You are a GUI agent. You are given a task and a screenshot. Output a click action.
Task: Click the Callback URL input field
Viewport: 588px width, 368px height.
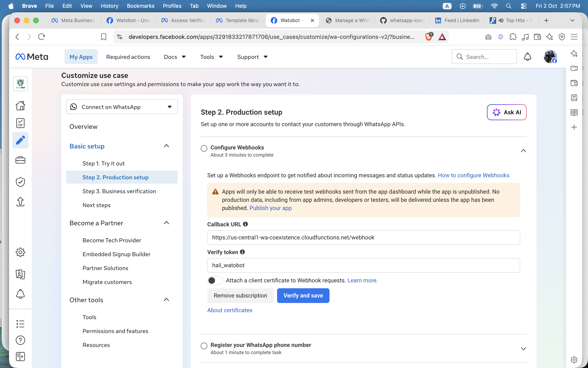pyautogui.click(x=363, y=238)
